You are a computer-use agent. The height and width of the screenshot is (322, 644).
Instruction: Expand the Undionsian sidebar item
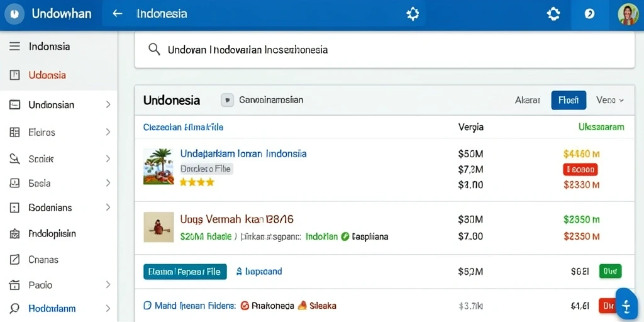pos(108,105)
